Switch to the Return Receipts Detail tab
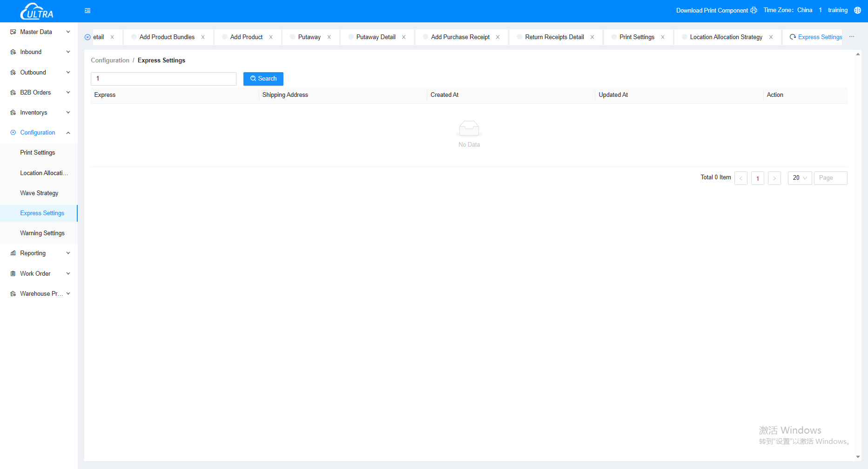The height and width of the screenshot is (469, 868). coord(554,37)
